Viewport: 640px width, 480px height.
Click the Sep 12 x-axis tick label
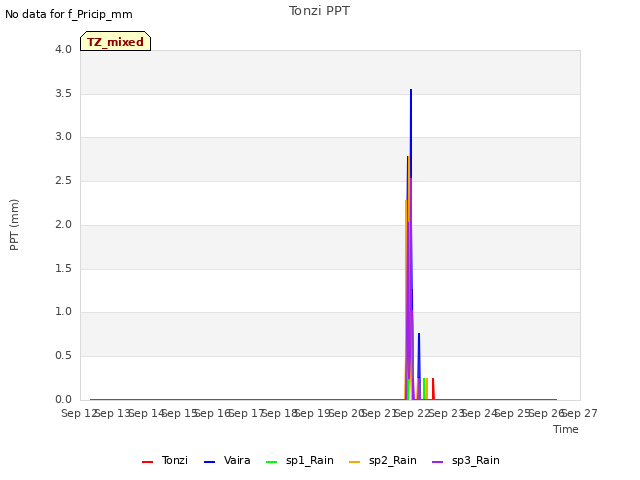click(80, 413)
